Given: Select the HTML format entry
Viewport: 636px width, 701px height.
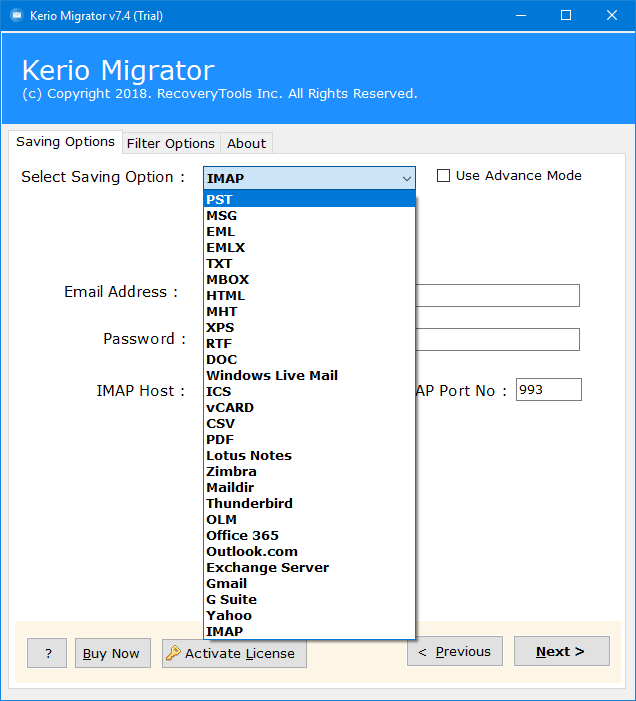Looking at the screenshot, I should [309, 296].
